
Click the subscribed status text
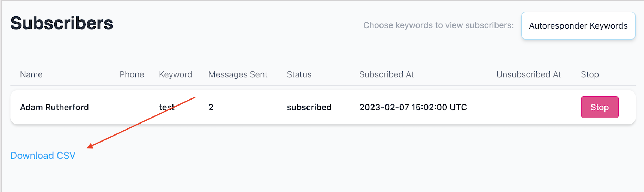point(309,107)
